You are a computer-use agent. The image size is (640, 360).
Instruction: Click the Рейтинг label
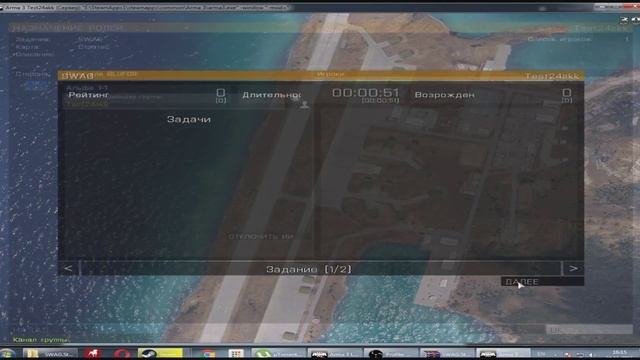click(88, 95)
